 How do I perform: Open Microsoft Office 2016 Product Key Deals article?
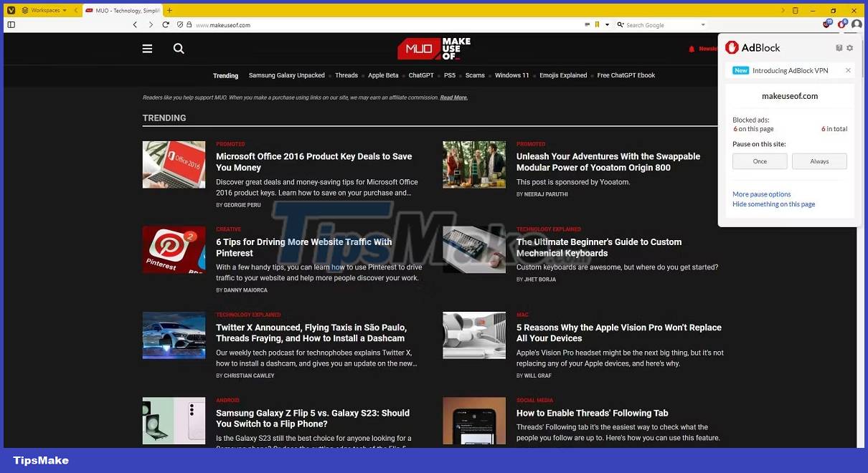pyautogui.click(x=314, y=162)
